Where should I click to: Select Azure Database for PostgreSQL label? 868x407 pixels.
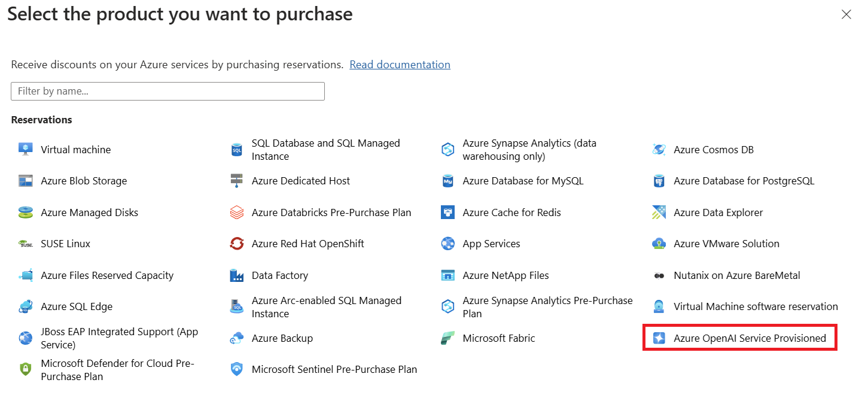[x=744, y=181]
